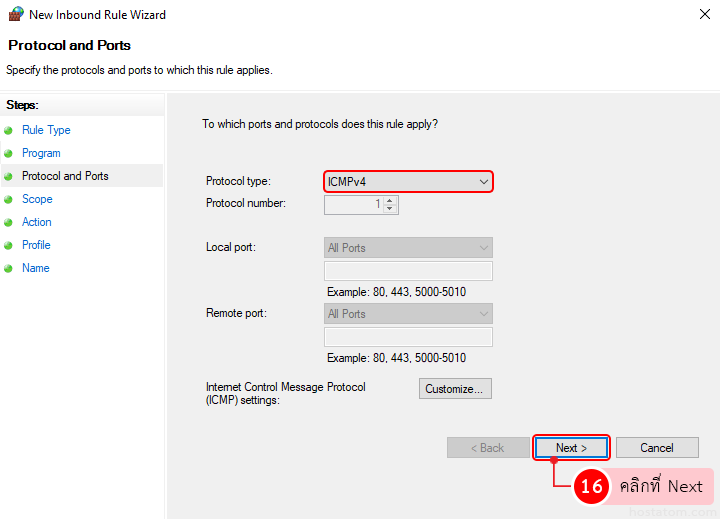
Task: Click the green bullet beside Name
Action: click(9, 269)
